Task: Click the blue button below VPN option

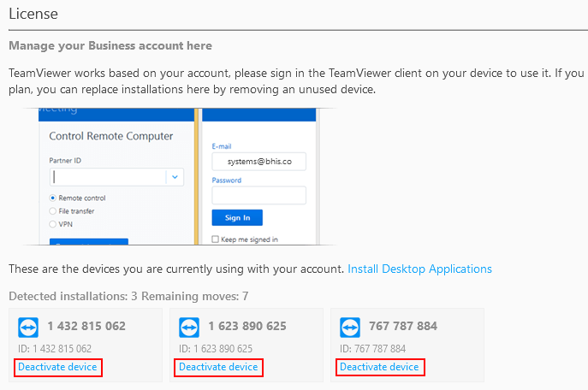Action: 88,242
